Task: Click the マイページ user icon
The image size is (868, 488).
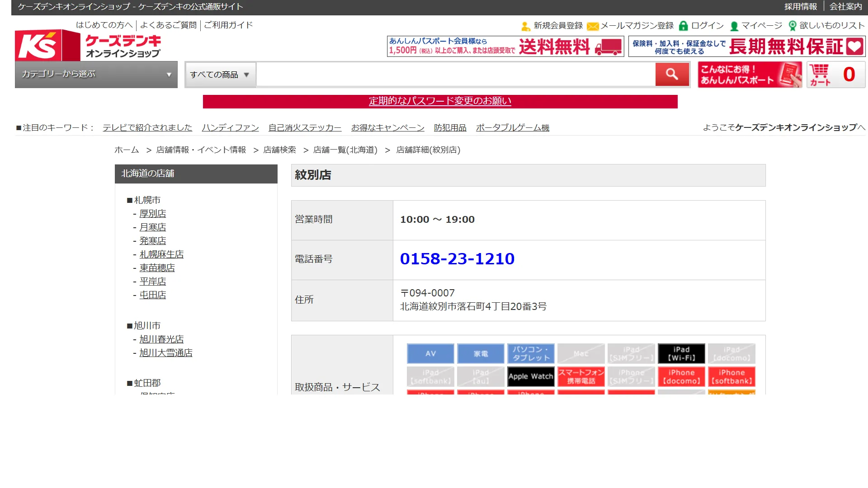Action: click(734, 26)
